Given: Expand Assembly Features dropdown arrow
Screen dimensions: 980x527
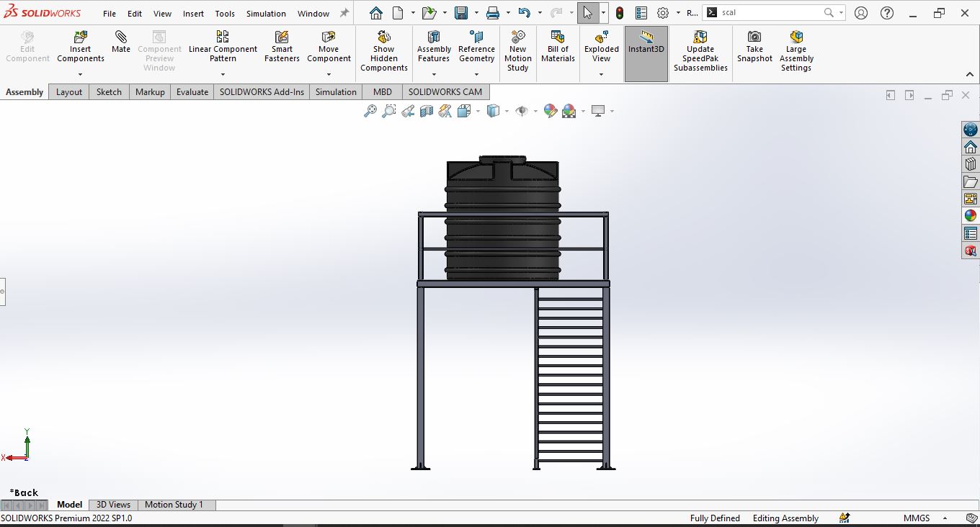Looking at the screenshot, I should pos(434,74).
